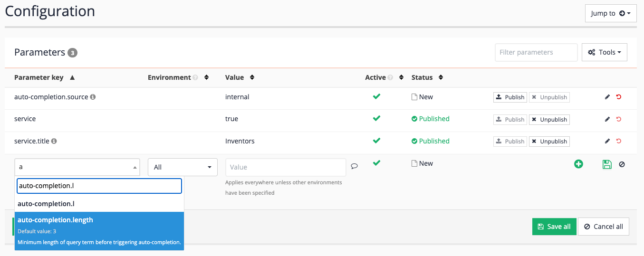644x256 pixels.
Task: Sort by Value column arrows
Action: [252, 77]
